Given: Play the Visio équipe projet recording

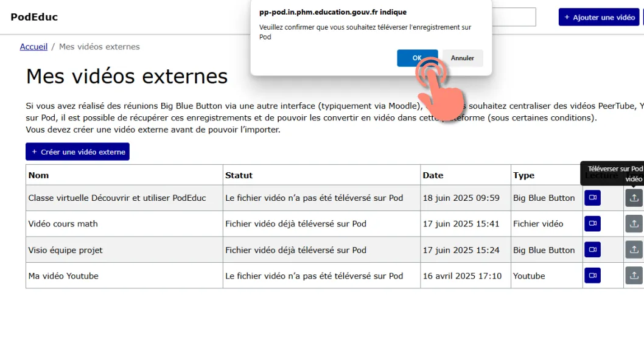Looking at the screenshot, I should 592,249.
